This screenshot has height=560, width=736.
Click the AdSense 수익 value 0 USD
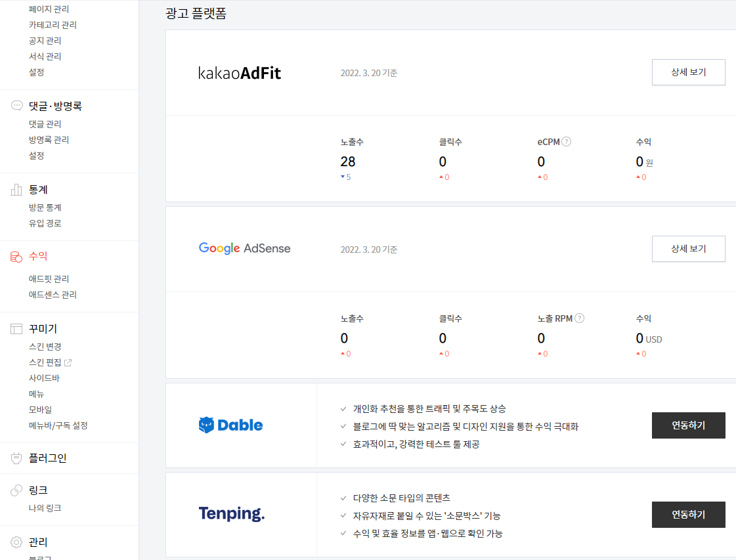(649, 339)
